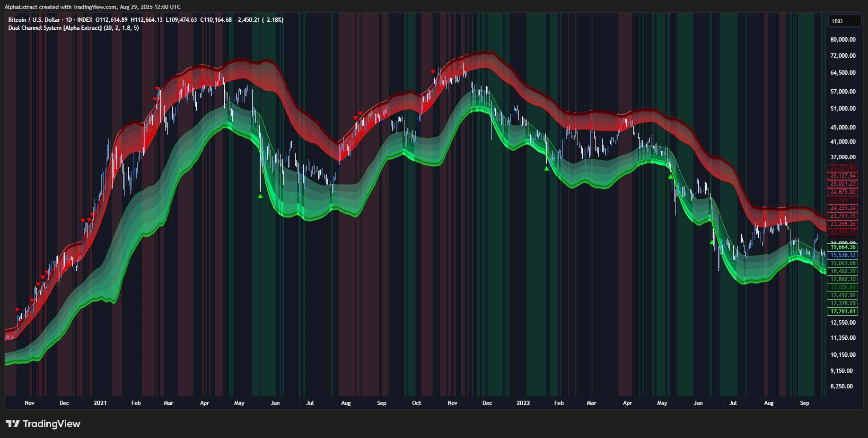Screen dimensions: 868x438
Task: Click the O112,614.89 open value
Action: click(x=112, y=20)
